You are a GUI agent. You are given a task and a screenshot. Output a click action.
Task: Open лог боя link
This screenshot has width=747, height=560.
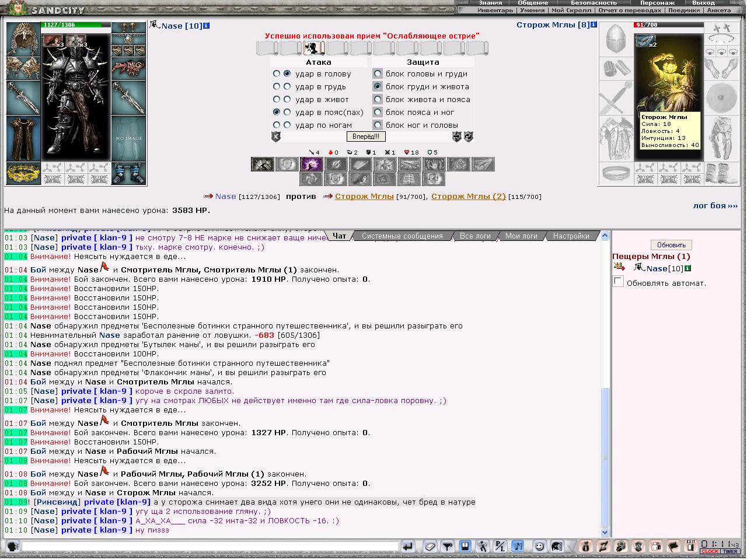coord(715,206)
